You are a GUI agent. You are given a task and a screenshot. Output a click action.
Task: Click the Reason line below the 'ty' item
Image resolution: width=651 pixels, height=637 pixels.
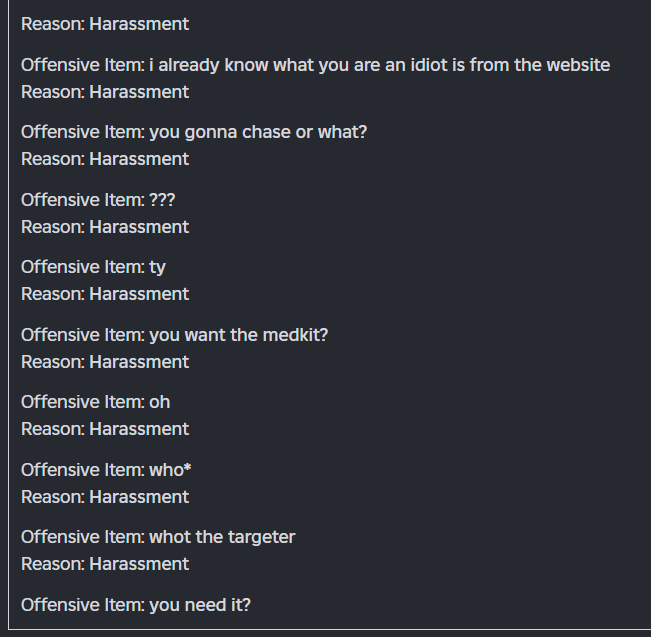(105, 294)
